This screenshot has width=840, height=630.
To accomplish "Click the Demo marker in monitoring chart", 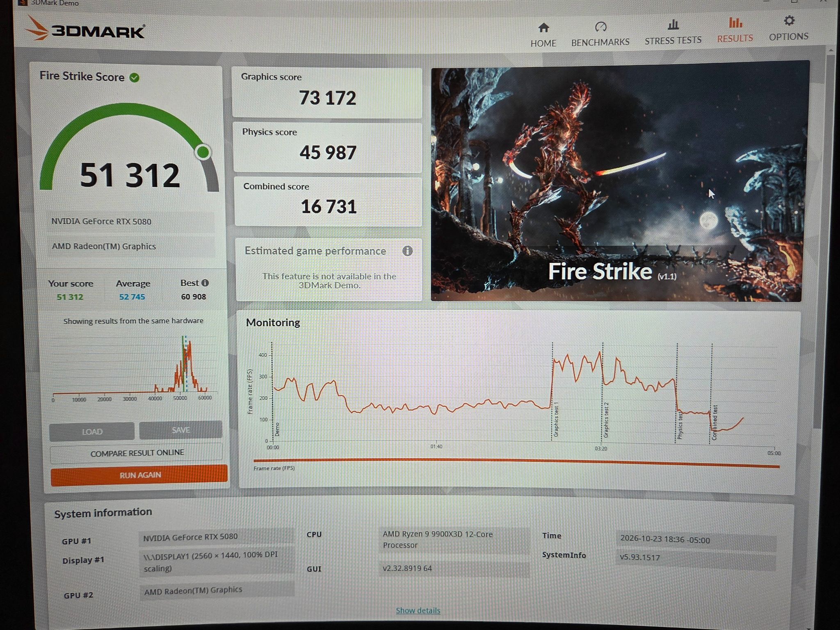I will tap(277, 429).
